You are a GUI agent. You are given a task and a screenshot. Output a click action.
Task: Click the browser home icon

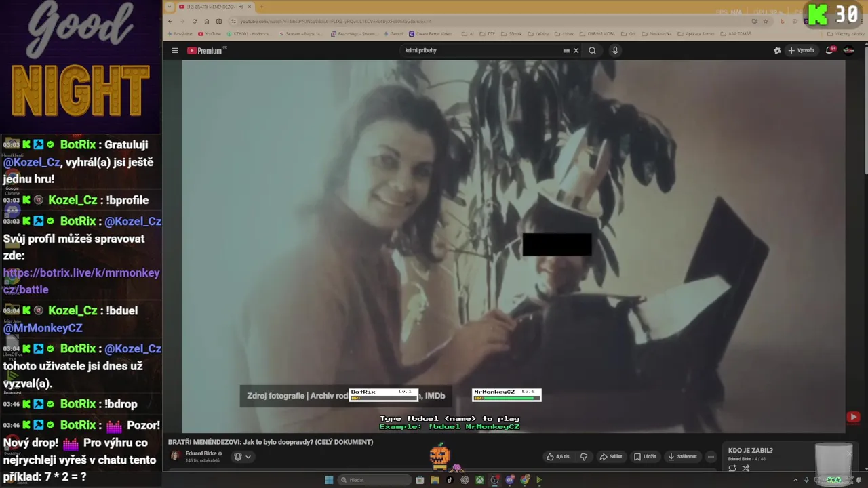(x=207, y=21)
